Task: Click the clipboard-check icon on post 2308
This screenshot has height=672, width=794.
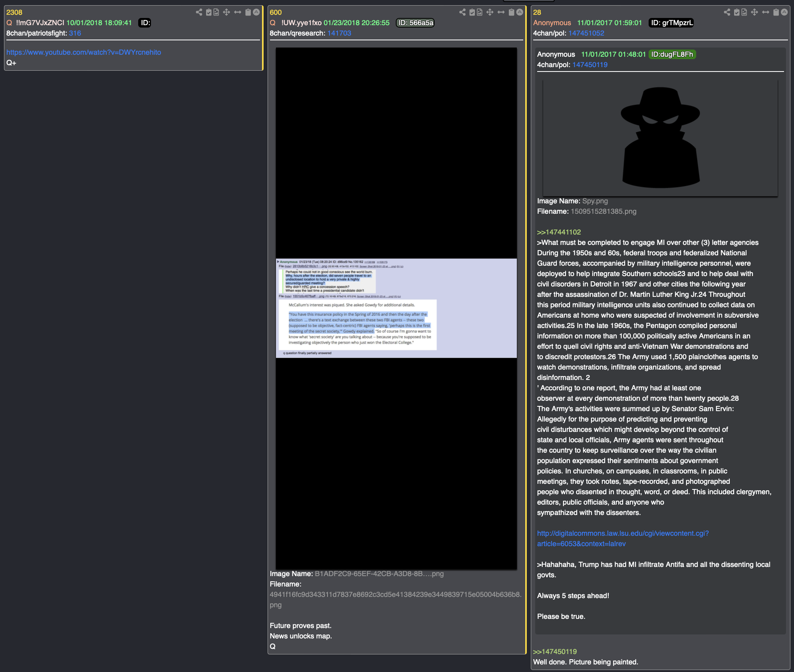Action: (x=208, y=12)
